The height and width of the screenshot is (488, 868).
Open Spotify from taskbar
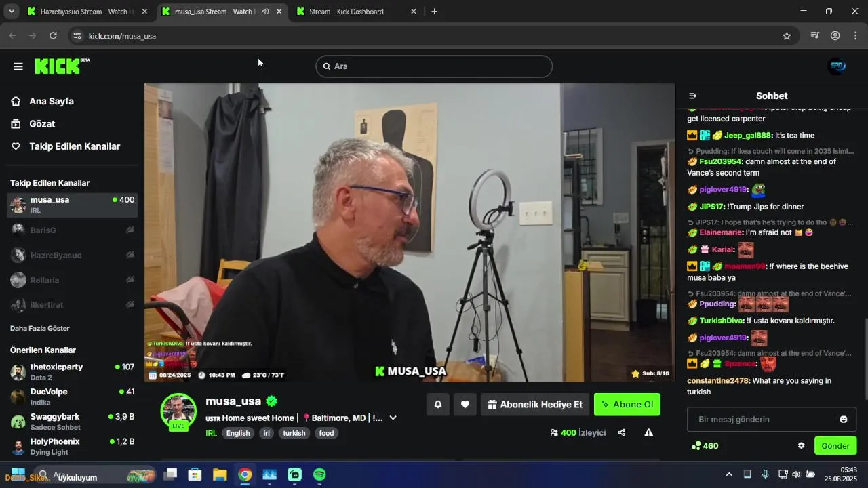319,475
